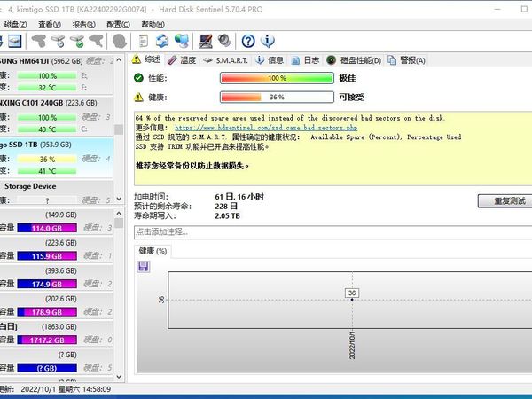The height and width of the screenshot is (399, 532).
Task: Switch to the 综述 overview tab
Action: coord(146,59)
